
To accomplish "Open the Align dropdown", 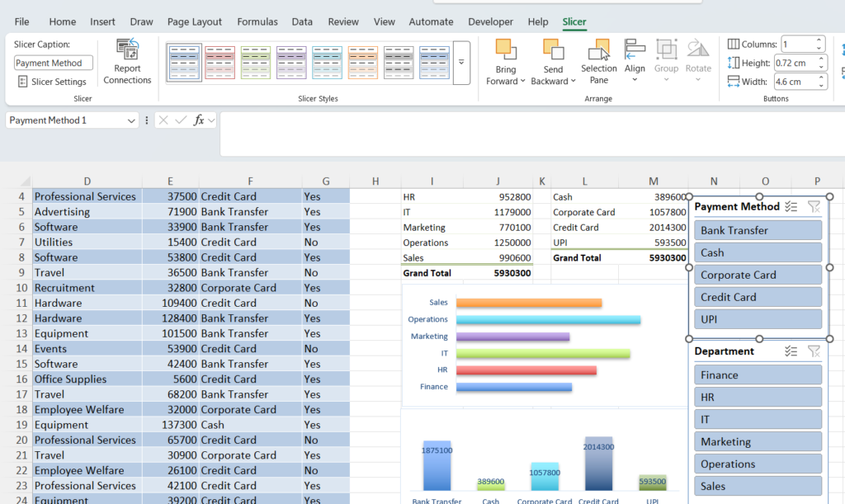I will tap(635, 60).
